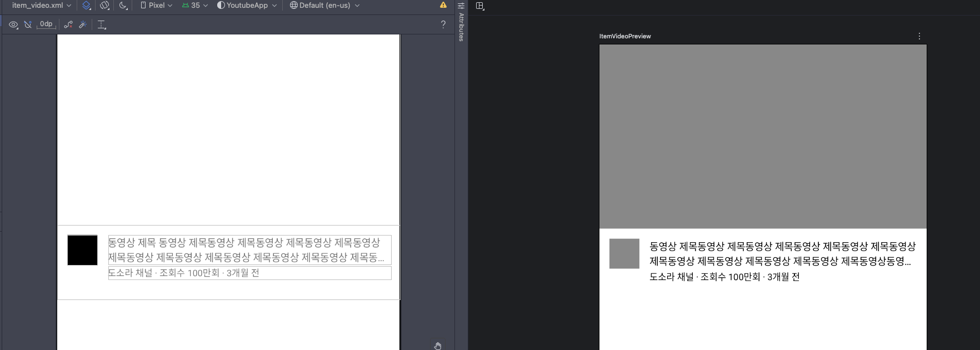Toggle the autoconnect magnet icon
980x350 pixels.
point(28,24)
